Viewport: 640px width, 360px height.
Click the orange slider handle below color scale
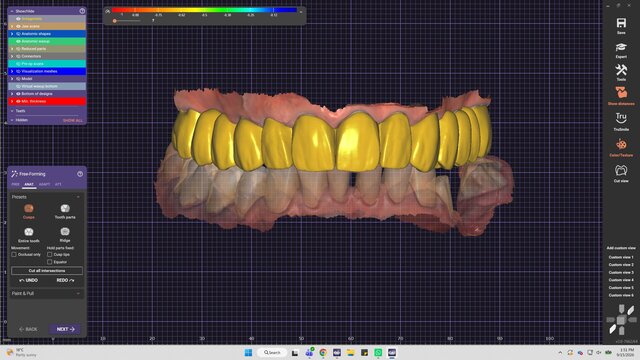115,20
